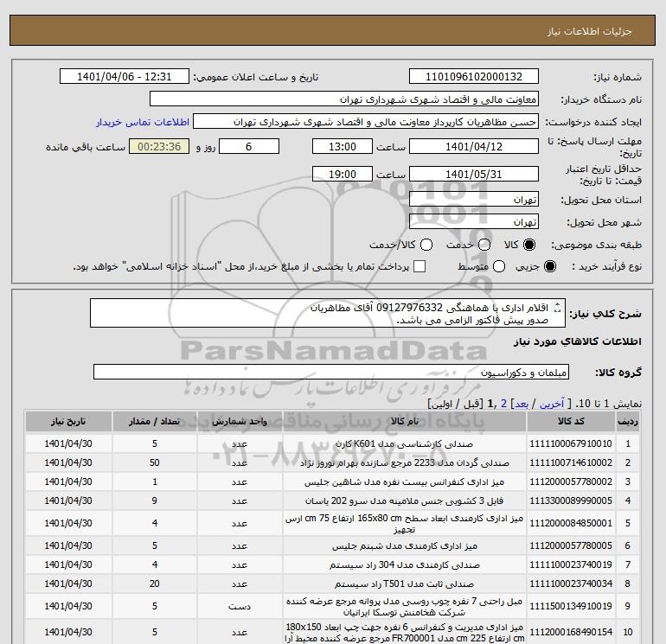Click the need number field 1101096102000132

coord(474,77)
